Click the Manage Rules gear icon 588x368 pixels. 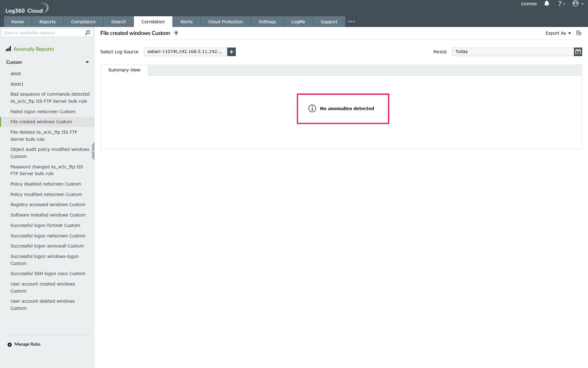(x=9, y=344)
